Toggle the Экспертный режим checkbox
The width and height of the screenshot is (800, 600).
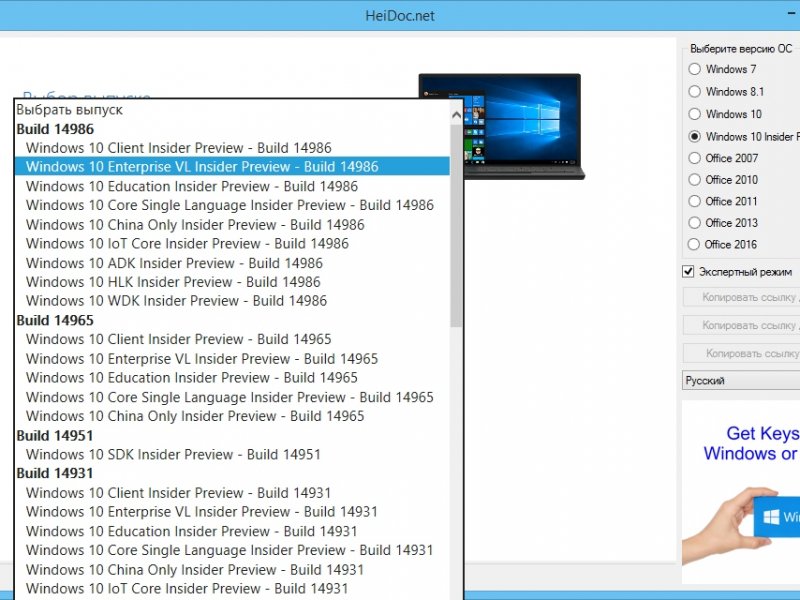coord(688,271)
